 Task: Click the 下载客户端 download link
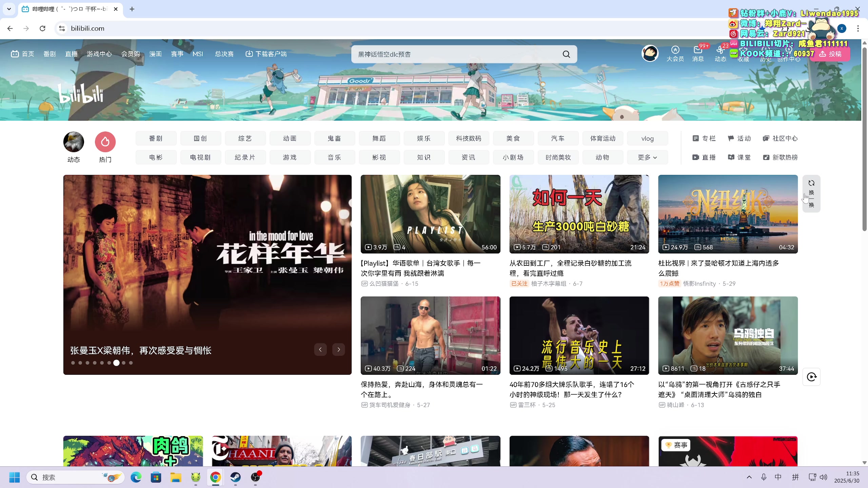point(266,54)
